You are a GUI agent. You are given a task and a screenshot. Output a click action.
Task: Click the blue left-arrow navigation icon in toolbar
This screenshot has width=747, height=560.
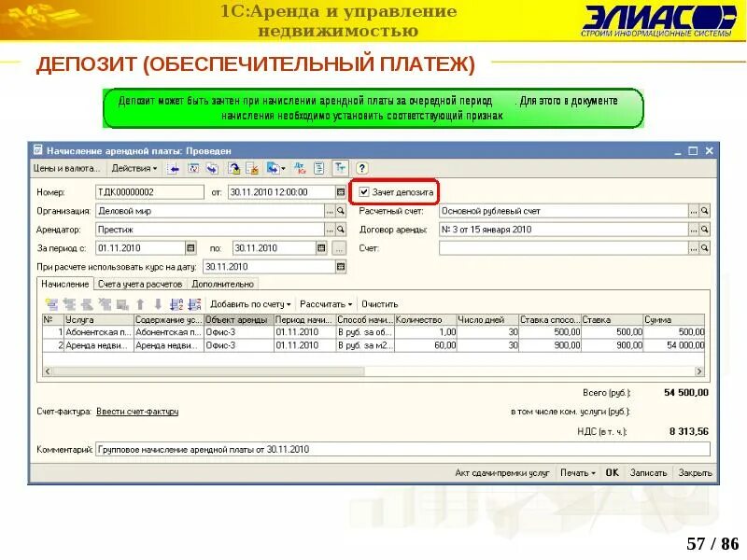174,168
